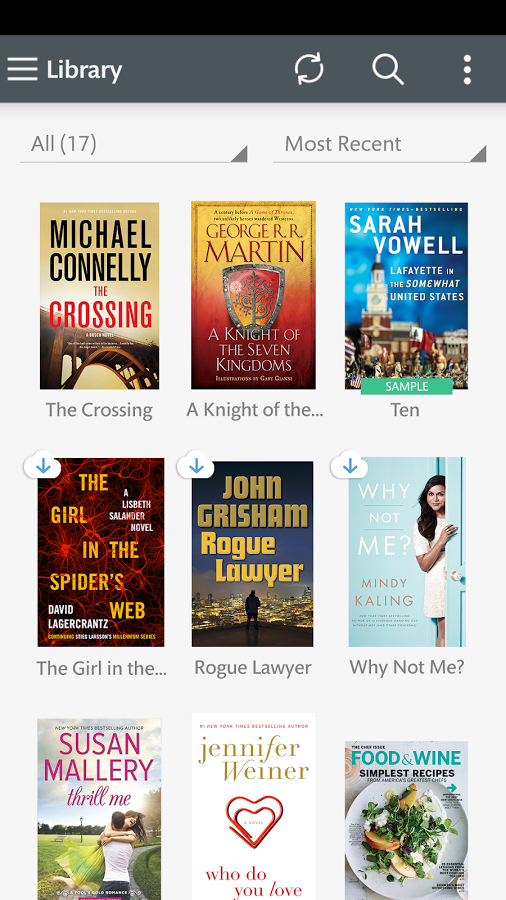The height and width of the screenshot is (900, 506).
Task: Tap the sync refresh icon
Action: click(309, 69)
